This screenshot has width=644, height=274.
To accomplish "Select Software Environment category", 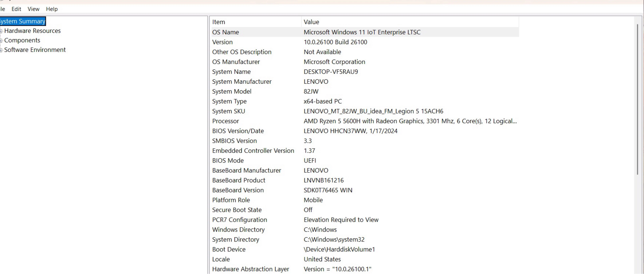I will (35, 50).
